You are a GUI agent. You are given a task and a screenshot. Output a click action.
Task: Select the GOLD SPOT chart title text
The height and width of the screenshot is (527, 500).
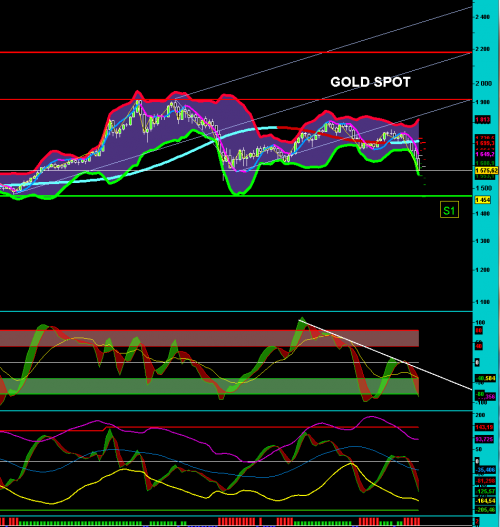tap(370, 82)
